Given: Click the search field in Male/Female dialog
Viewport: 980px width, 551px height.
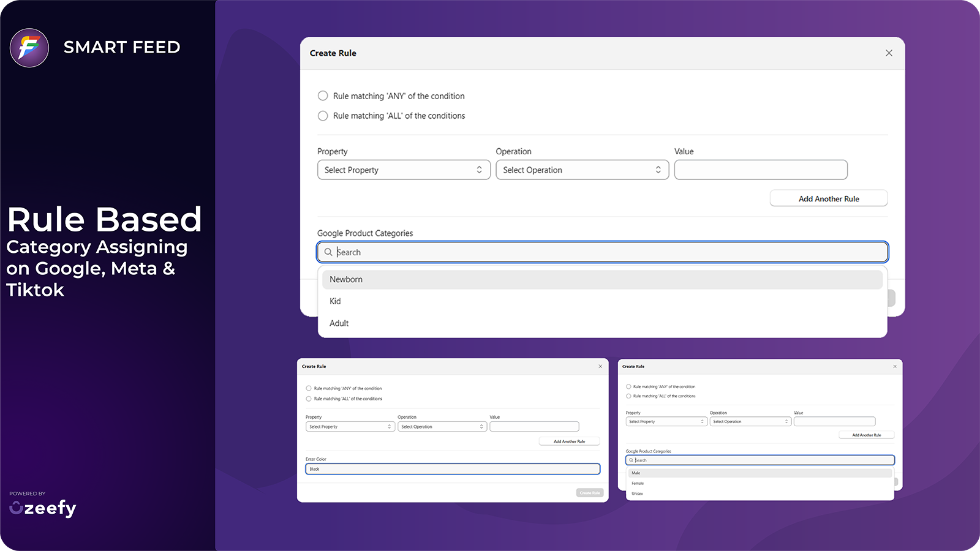Looking at the screenshot, I should click(x=760, y=460).
